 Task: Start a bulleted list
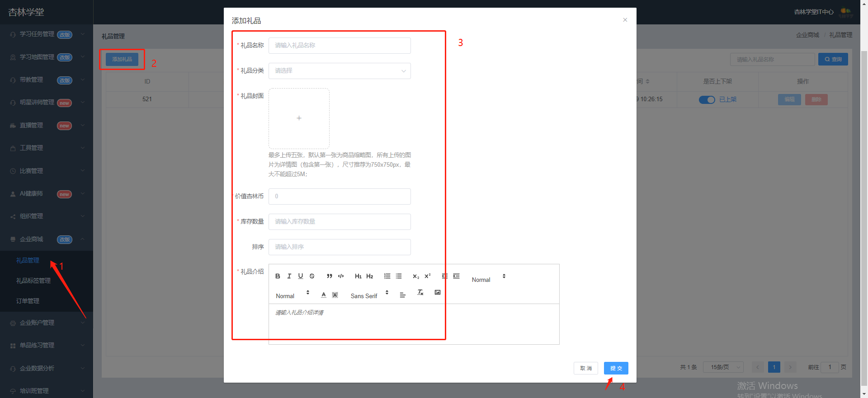click(399, 276)
